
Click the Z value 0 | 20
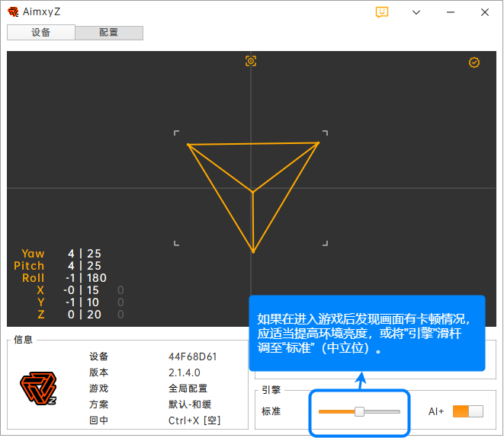tap(85, 315)
